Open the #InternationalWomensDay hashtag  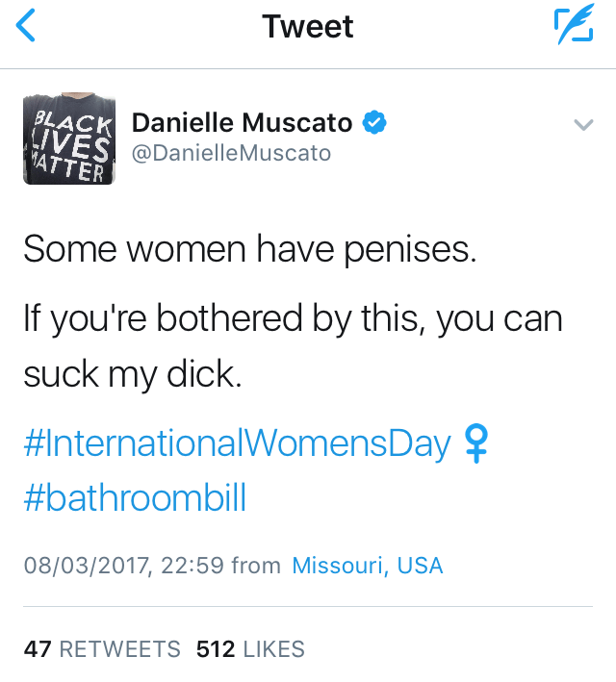click(237, 444)
